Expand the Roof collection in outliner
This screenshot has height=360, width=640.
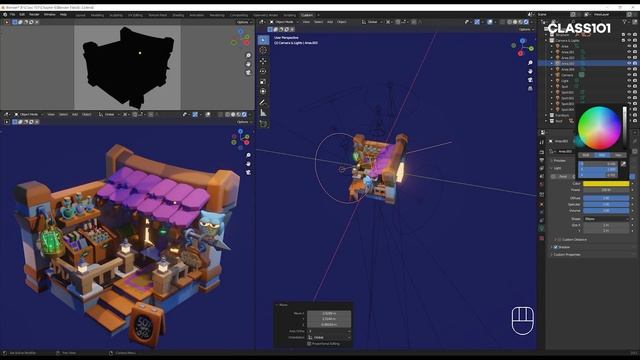(546, 121)
